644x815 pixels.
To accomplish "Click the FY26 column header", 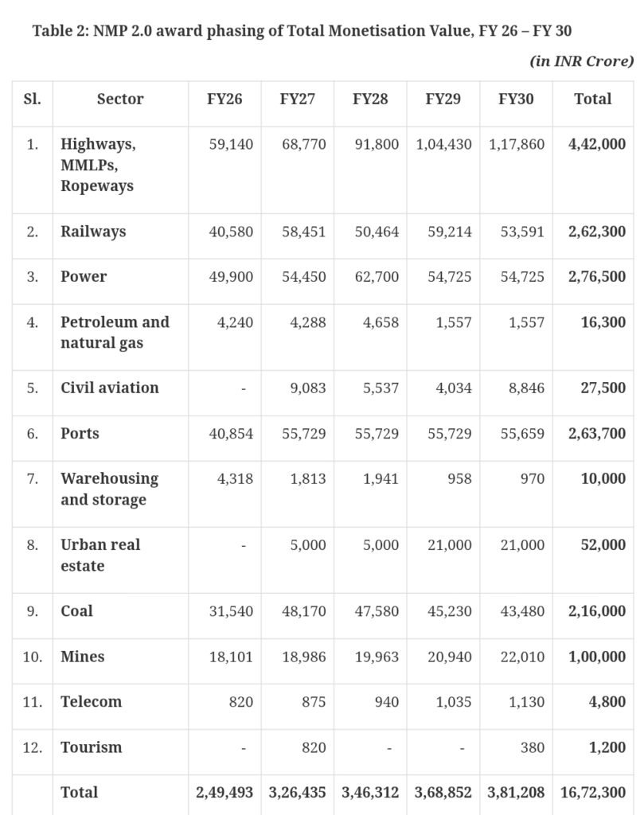I will point(224,99).
